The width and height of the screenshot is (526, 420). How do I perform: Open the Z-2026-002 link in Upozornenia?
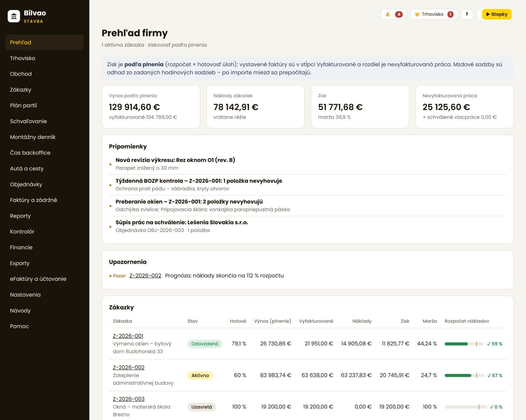click(145, 276)
